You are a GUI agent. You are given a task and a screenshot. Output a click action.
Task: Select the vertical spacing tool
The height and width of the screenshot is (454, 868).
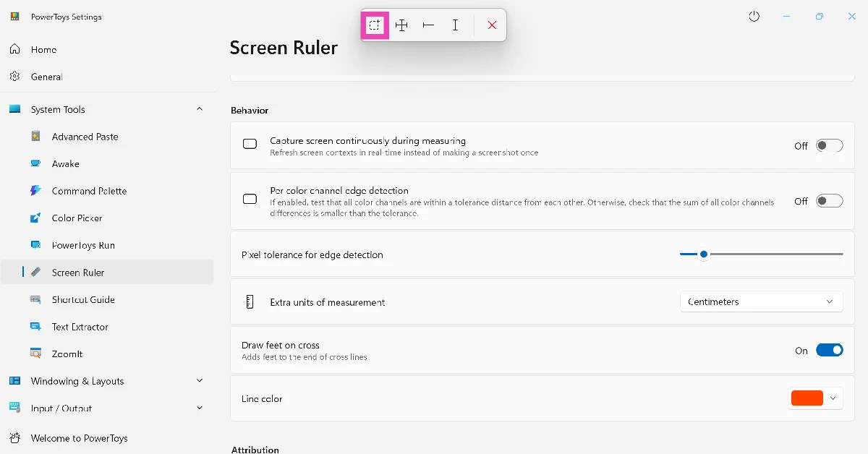click(x=455, y=25)
